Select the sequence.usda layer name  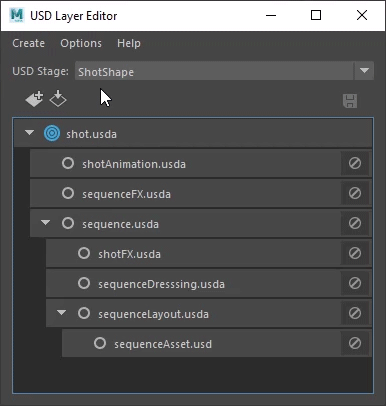(120, 224)
